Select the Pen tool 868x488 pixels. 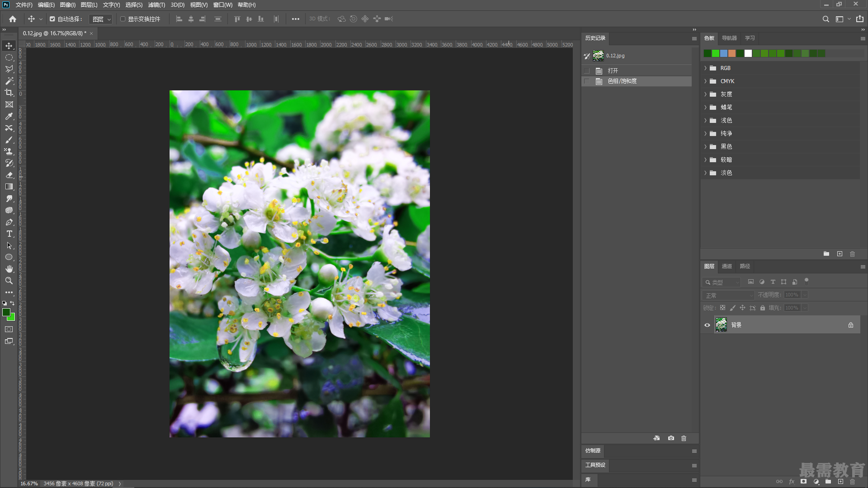pyautogui.click(x=9, y=222)
